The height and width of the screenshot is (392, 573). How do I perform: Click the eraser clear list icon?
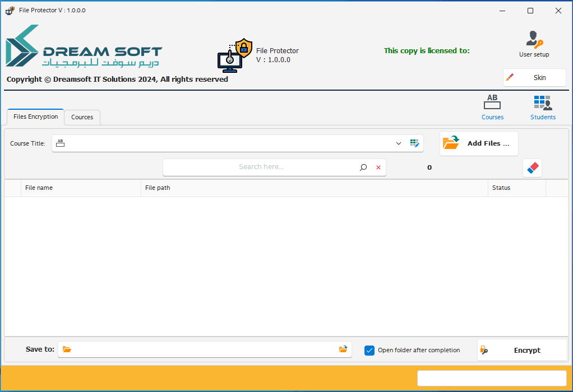point(533,168)
